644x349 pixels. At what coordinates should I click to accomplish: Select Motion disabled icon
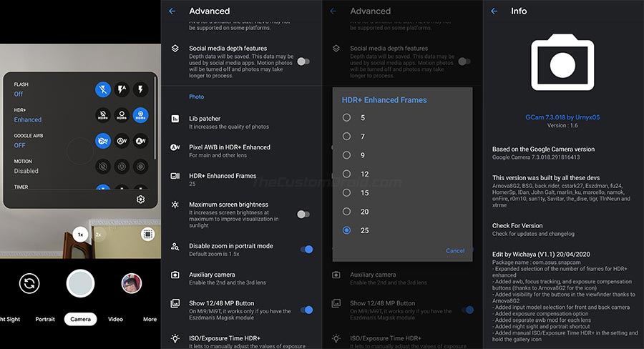[x=103, y=167]
